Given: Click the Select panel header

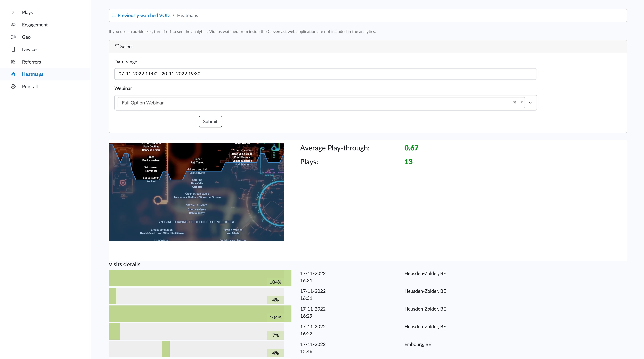Looking at the screenshot, I should 368,46.
